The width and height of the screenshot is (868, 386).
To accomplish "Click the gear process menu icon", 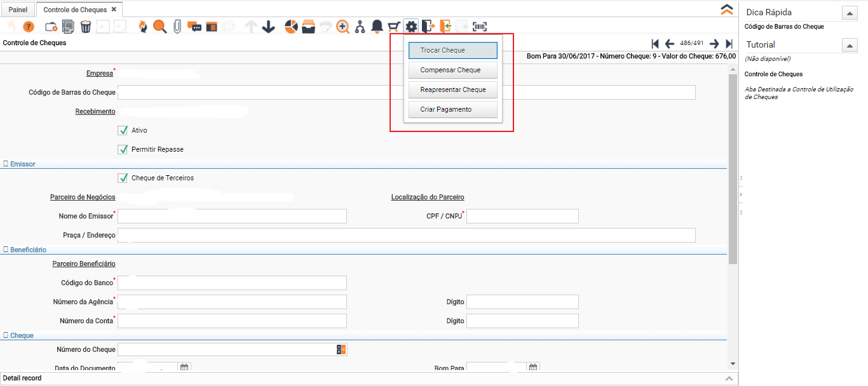I will coord(411,27).
